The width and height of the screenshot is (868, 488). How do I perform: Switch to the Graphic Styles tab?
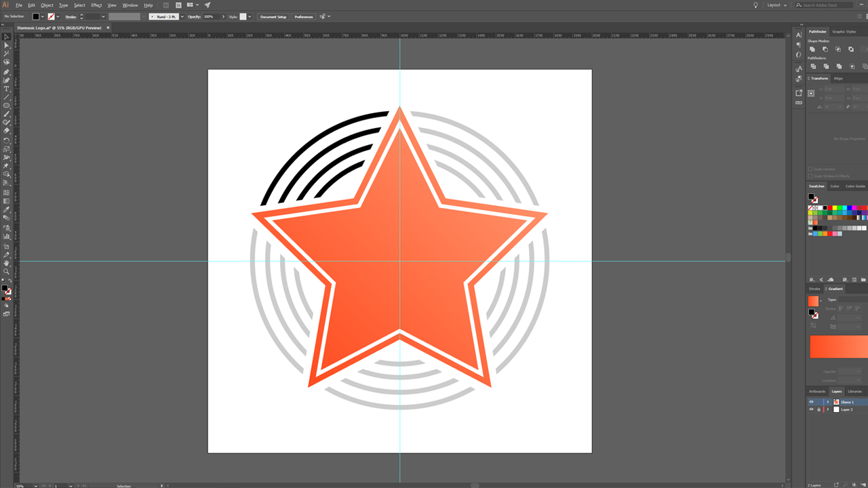pyautogui.click(x=844, y=32)
